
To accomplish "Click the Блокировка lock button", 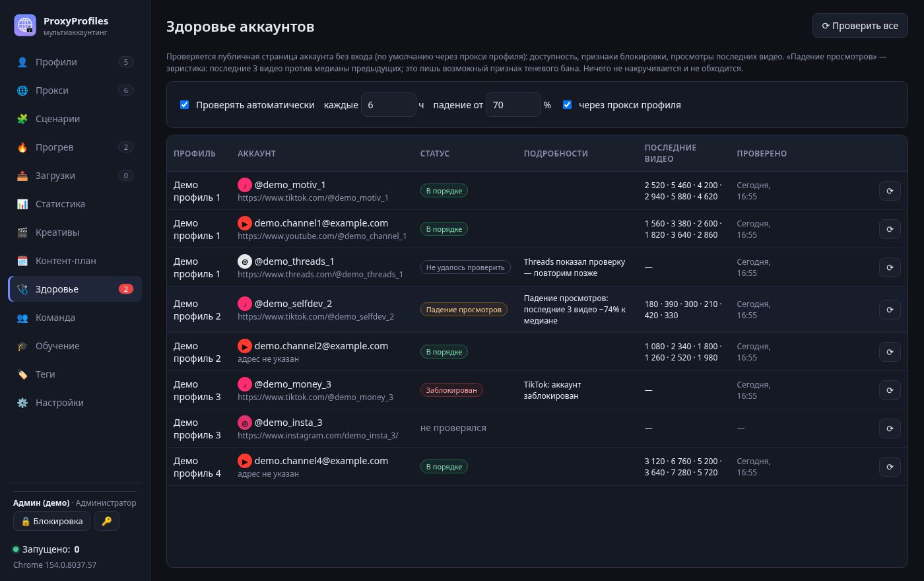I will tap(51, 521).
